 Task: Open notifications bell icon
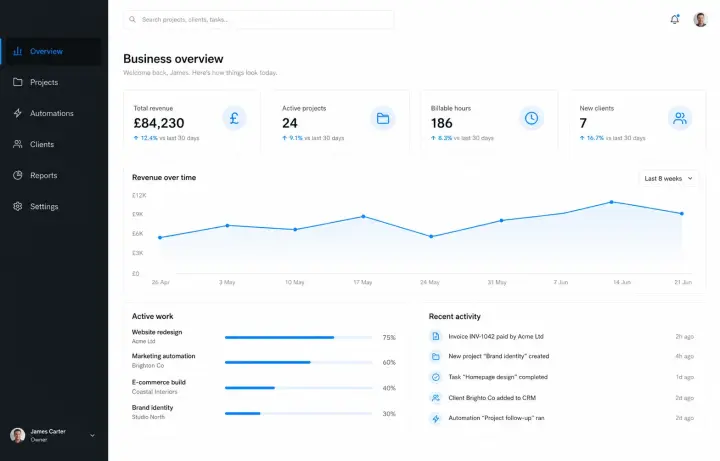[675, 19]
